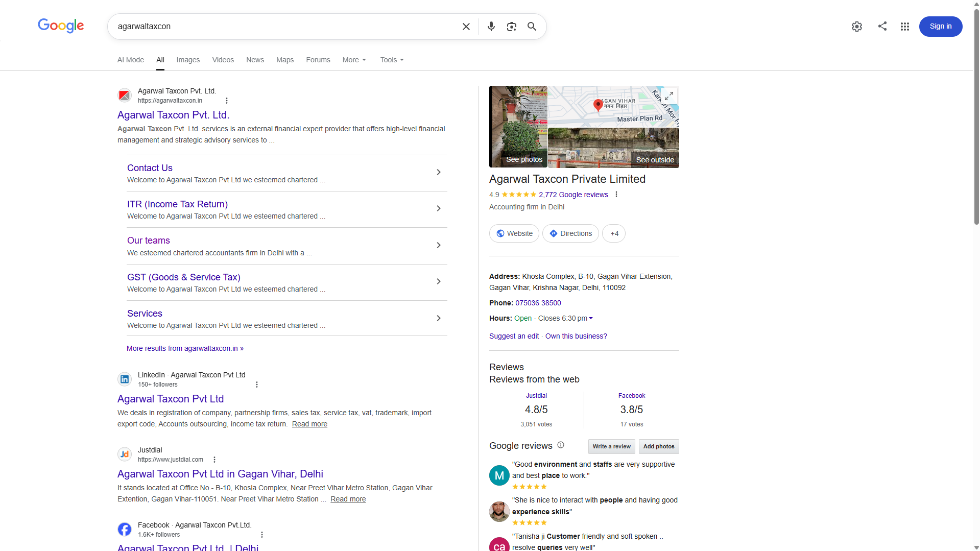Expand the map with fullscreen arrows icon
Image resolution: width=980 pixels, height=551 pixels.
coord(668,95)
